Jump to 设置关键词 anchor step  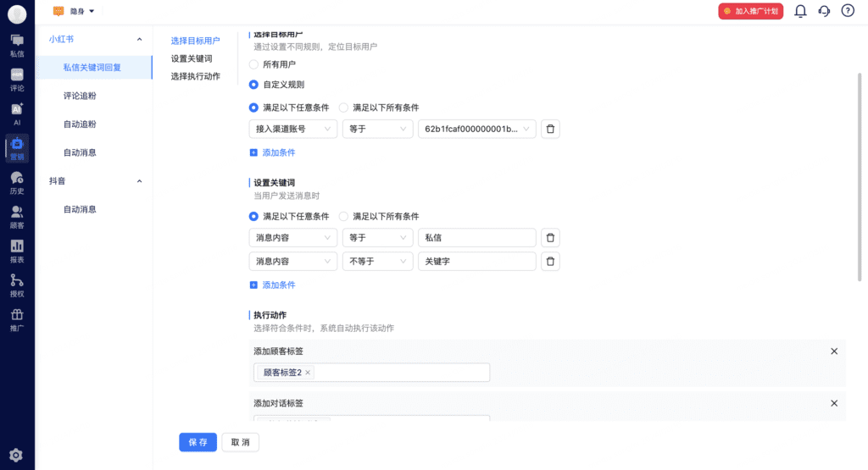click(192, 58)
